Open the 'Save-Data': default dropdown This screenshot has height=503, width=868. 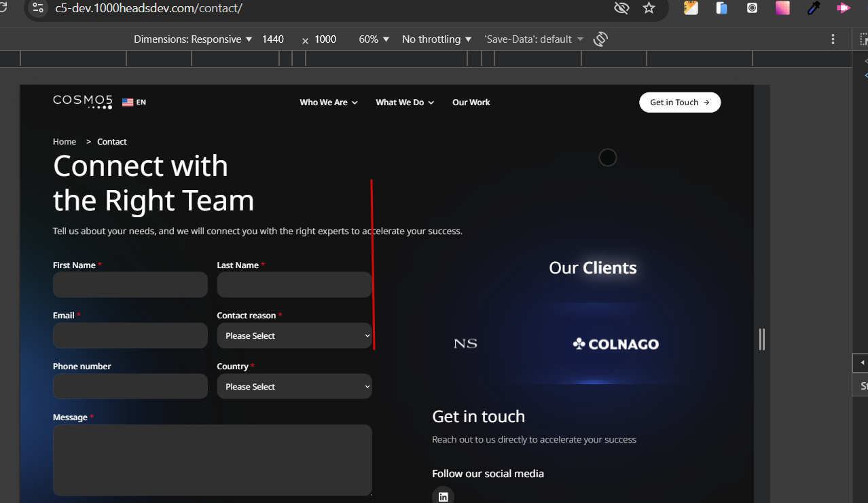point(534,39)
